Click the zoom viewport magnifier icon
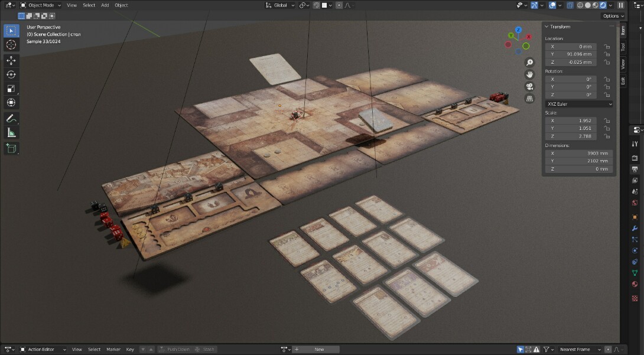 pyautogui.click(x=530, y=63)
